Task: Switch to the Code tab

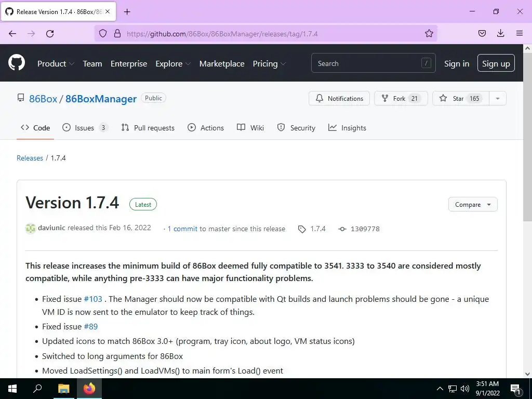Action: click(35, 128)
